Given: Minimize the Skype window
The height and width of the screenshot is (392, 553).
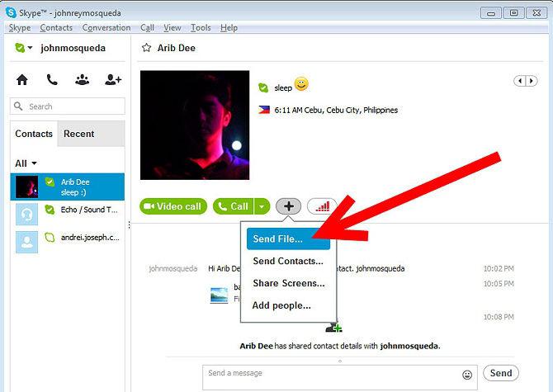Looking at the screenshot, I should (490, 13).
